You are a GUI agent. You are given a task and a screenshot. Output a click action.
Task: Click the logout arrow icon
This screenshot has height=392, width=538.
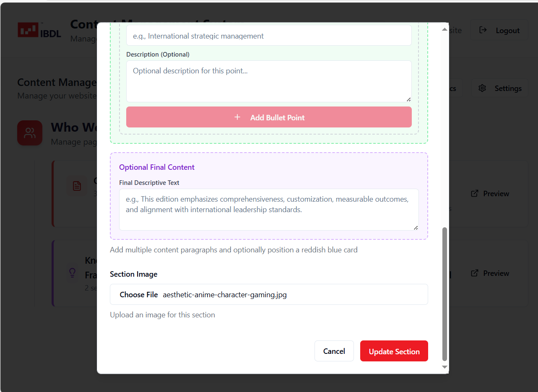pyautogui.click(x=483, y=30)
